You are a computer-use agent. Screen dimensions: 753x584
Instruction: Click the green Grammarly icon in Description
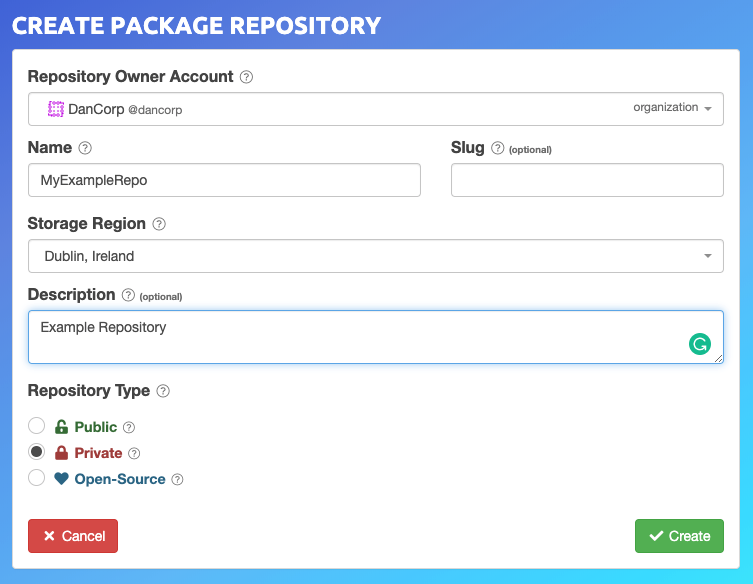[700, 344]
